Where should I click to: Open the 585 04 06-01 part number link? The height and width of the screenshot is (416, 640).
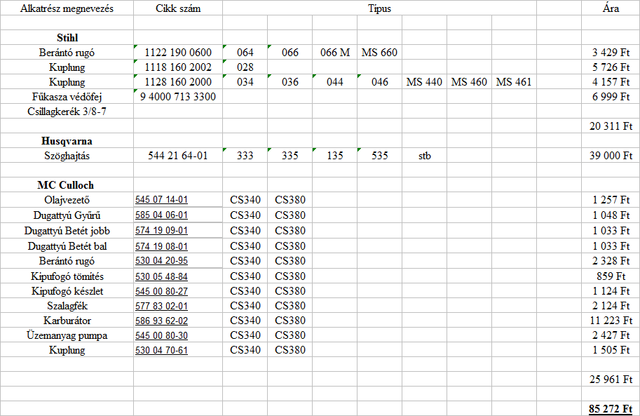click(x=162, y=215)
